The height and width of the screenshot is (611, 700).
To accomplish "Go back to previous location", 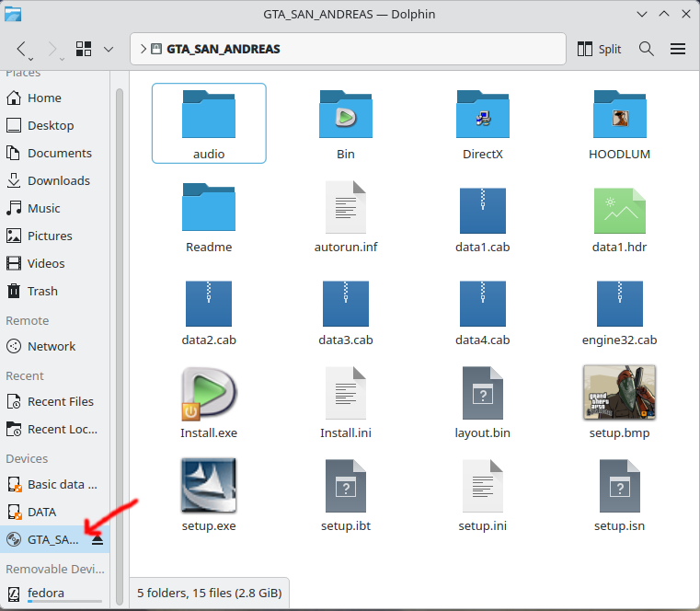I will pos(21,49).
